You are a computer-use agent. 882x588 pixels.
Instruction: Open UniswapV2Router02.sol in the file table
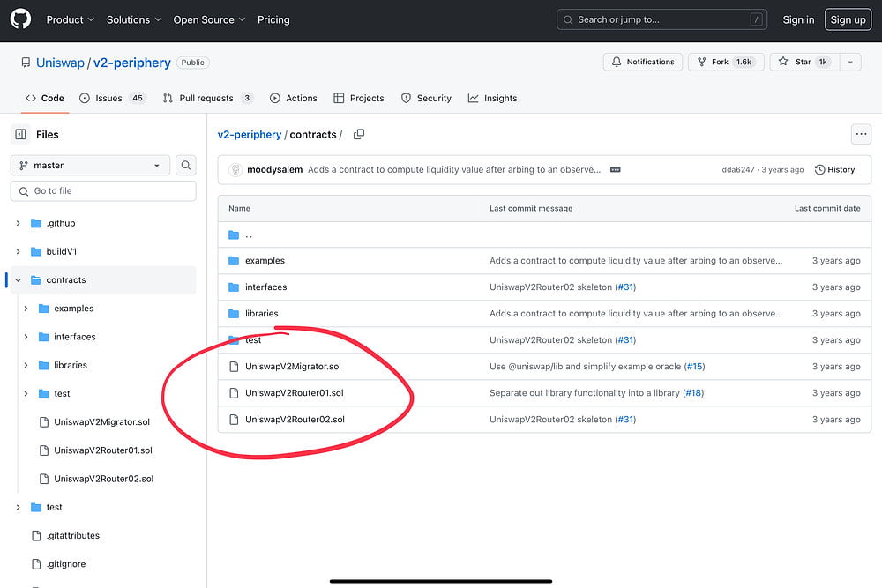295,420
